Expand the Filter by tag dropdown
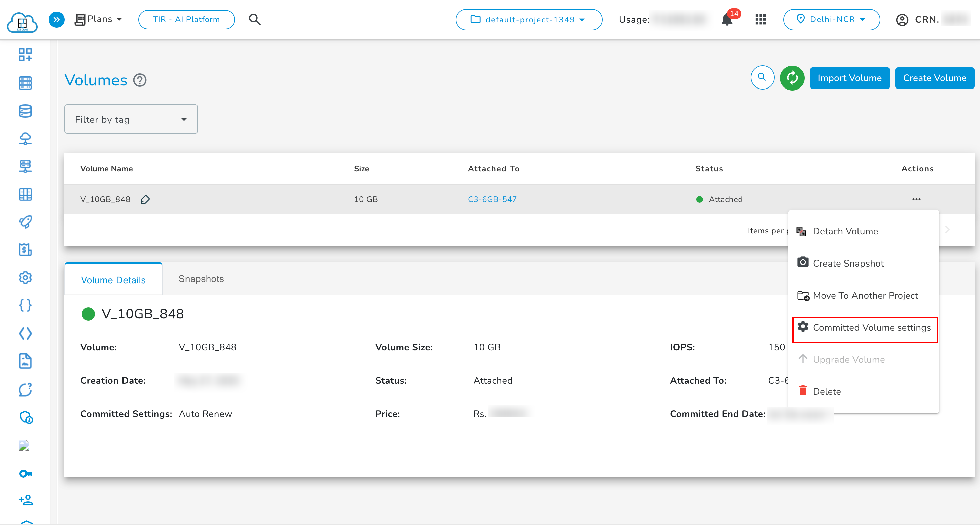This screenshot has width=980, height=525. click(x=131, y=119)
